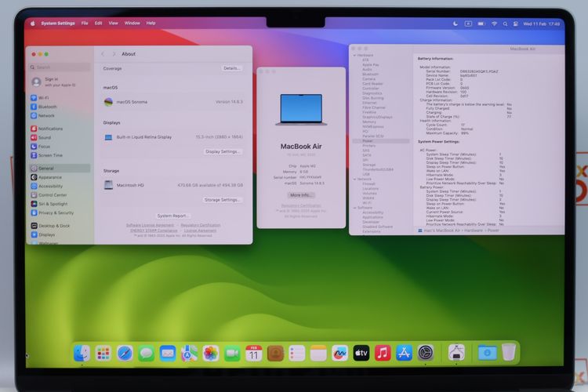Click the Focus moon icon in menu bar

pos(456,24)
